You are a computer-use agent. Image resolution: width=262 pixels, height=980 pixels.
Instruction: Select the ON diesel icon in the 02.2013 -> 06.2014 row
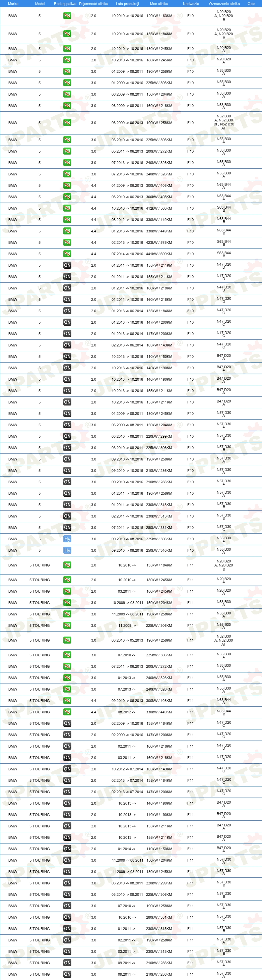[x=67, y=345]
